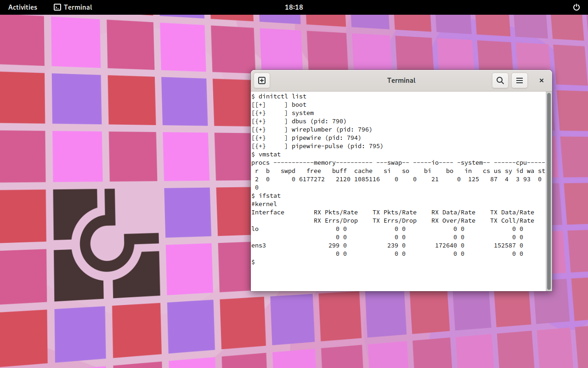The image size is (588, 368).
Task: Click the buff value 2120
Action: 343,179
